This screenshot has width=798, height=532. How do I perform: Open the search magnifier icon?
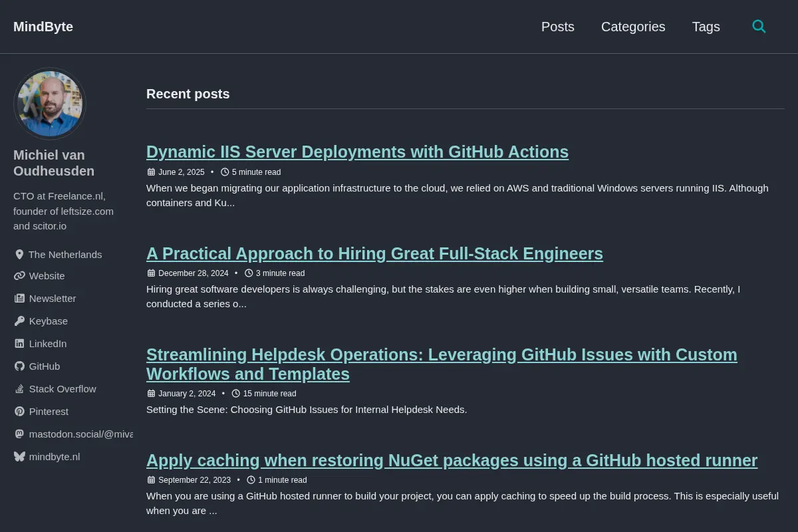(759, 27)
